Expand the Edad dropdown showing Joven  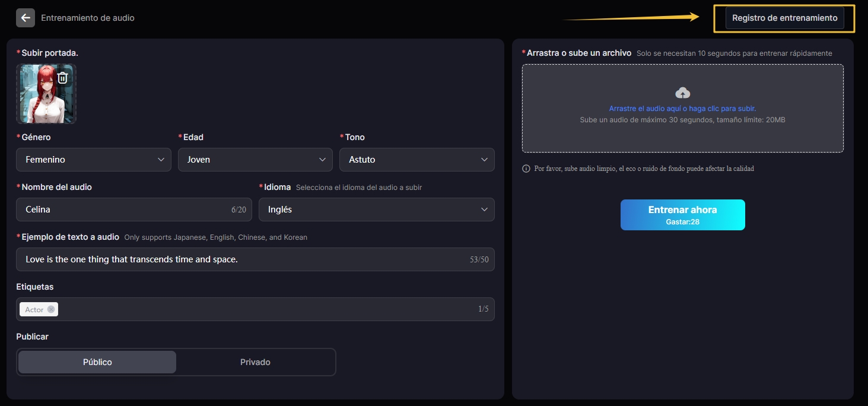tap(255, 160)
